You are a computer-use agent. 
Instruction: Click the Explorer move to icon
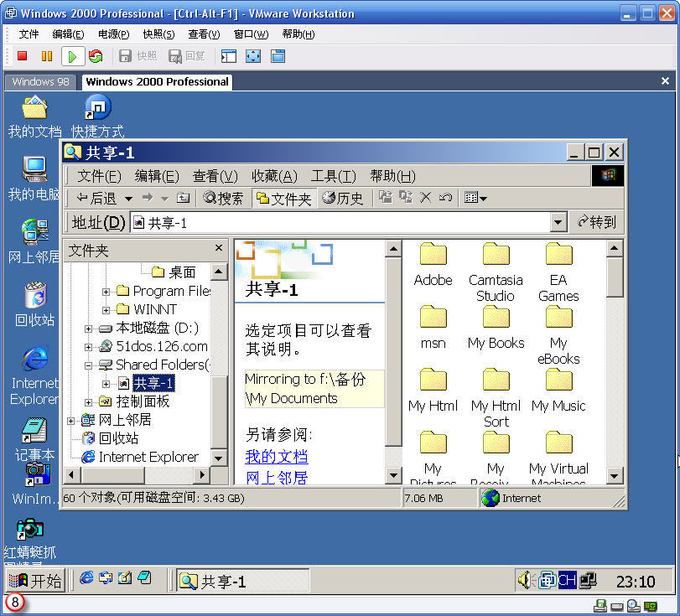coord(386,197)
